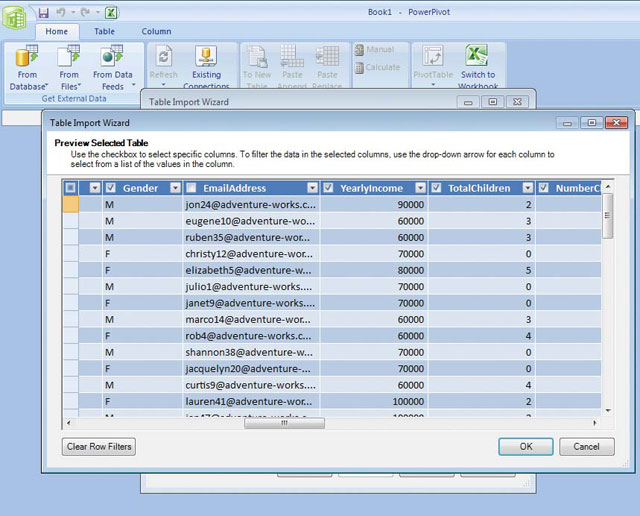Open the EmailAddress column filter dropdown
640x516 pixels.
coord(313,188)
